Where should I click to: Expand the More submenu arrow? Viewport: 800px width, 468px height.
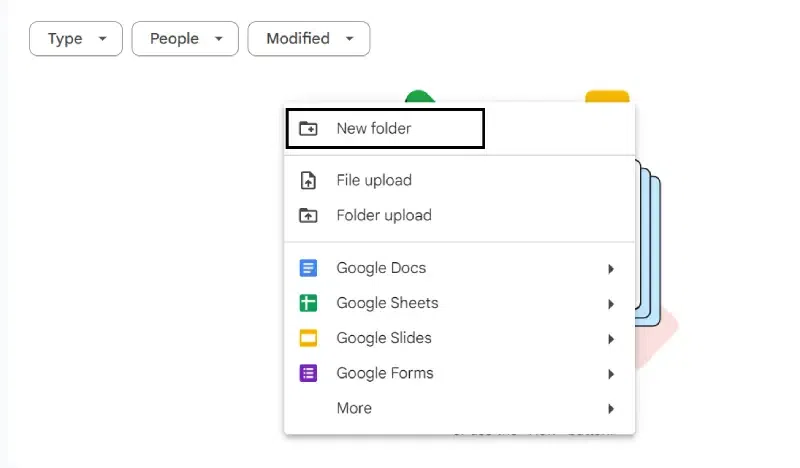pyautogui.click(x=610, y=409)
